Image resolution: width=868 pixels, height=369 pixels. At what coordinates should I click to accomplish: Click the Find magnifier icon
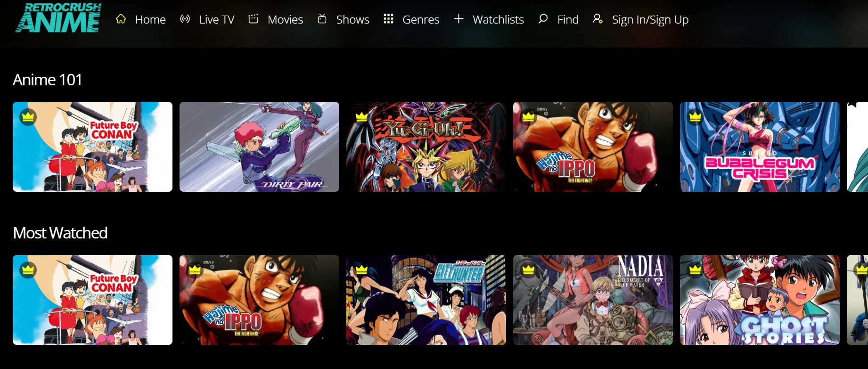(x=543, y=19)
